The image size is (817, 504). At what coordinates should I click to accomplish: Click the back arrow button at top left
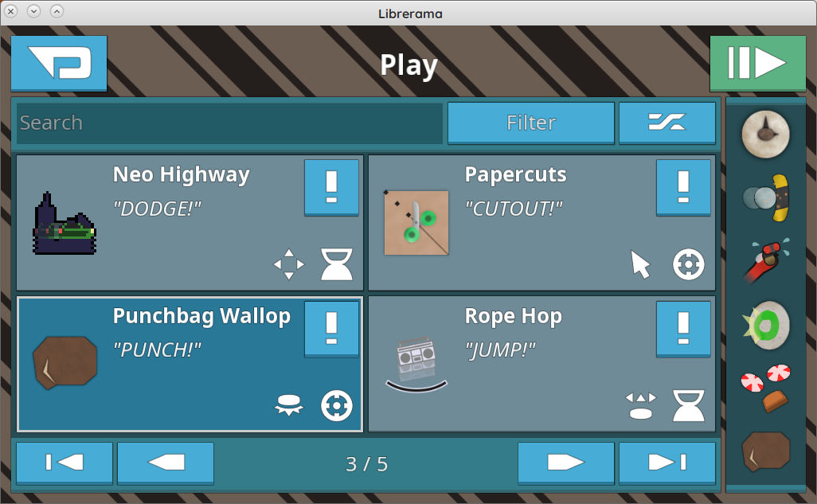[x=59, y=63]
